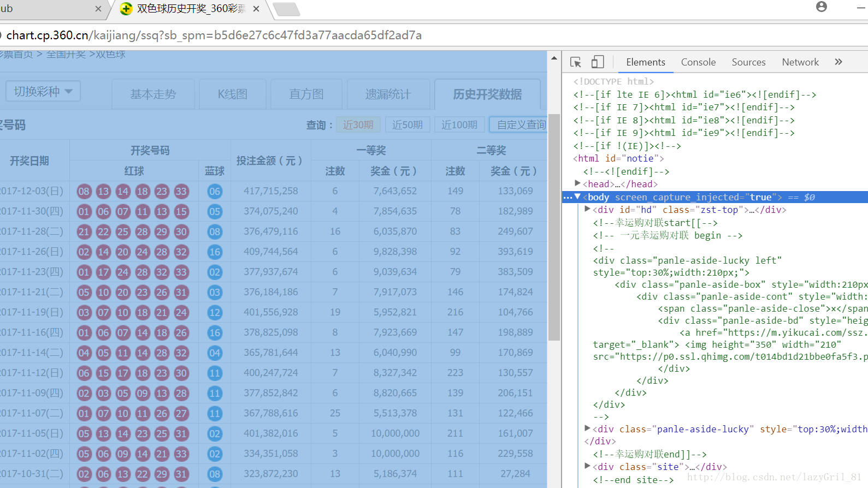This screenshot has height=488, width=868.
Task: Click red ball 28 for 2017-11-09
Action: point(181,394)
